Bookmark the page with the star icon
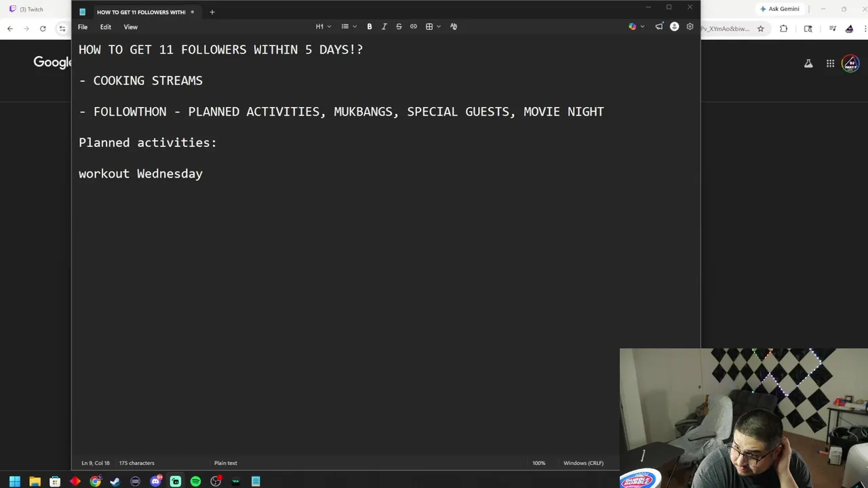 pyautogui.click(x=761, y=28)
